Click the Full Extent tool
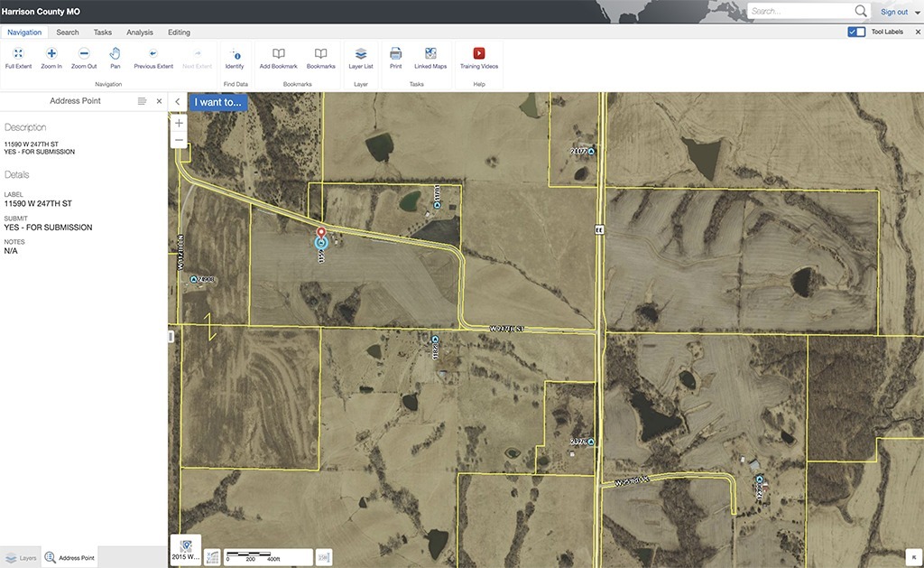 18,58
